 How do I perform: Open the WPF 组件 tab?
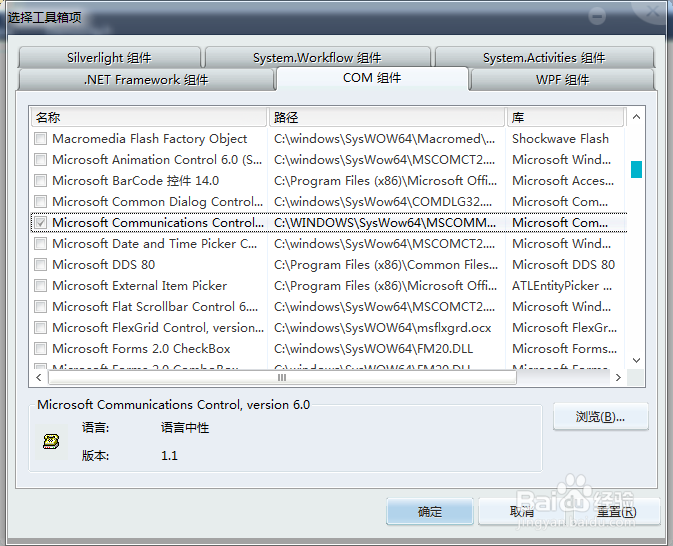click(x=562, y=80)
